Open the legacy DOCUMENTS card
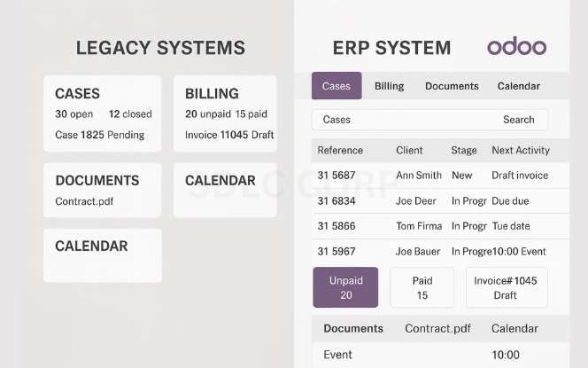This screenshot has width=588, height=368. [103, 190]
